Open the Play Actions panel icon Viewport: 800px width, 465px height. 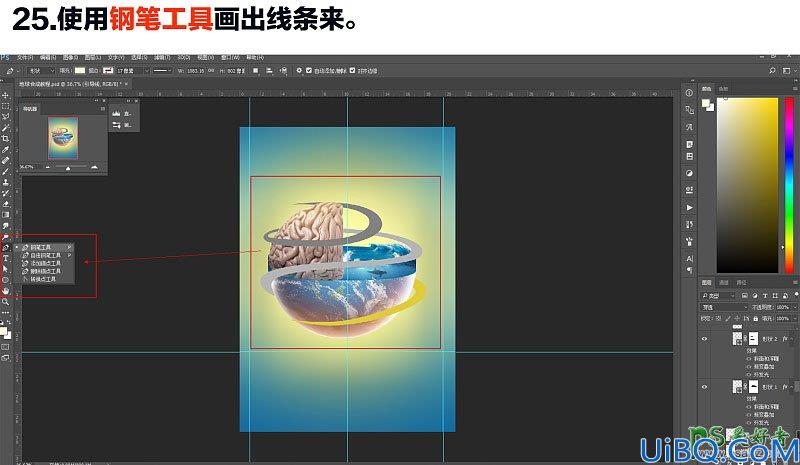689,208
